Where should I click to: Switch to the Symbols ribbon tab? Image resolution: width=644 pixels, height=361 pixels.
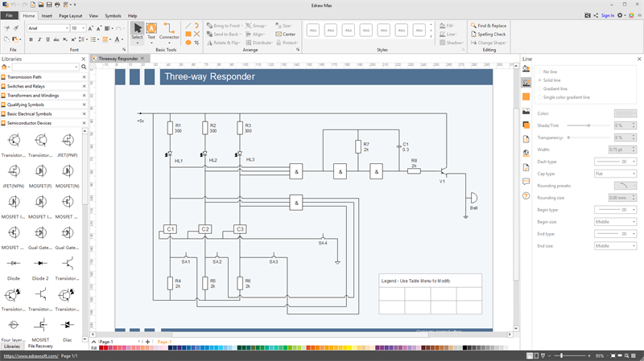[113, 16]
